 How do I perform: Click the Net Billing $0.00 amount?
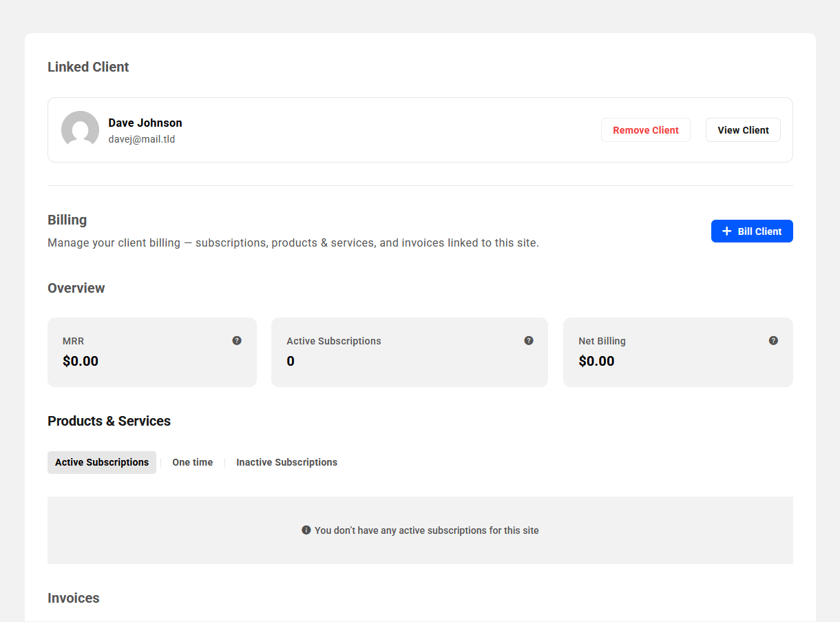point(596,361)
